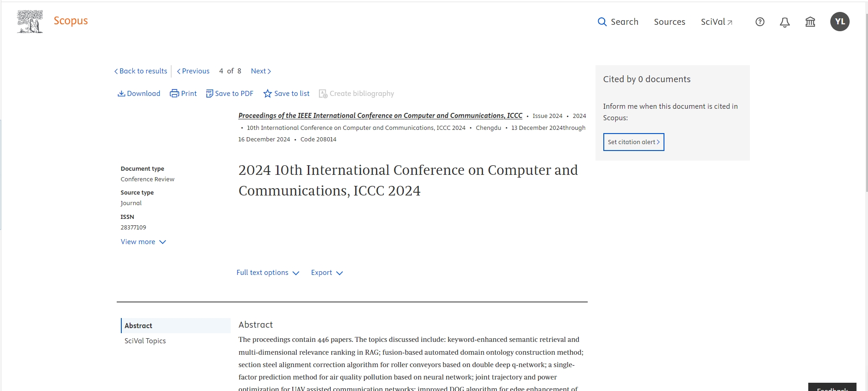Open the help question mark icon
The height and width of the screenshot is (391, 868).
coord(760,22)
